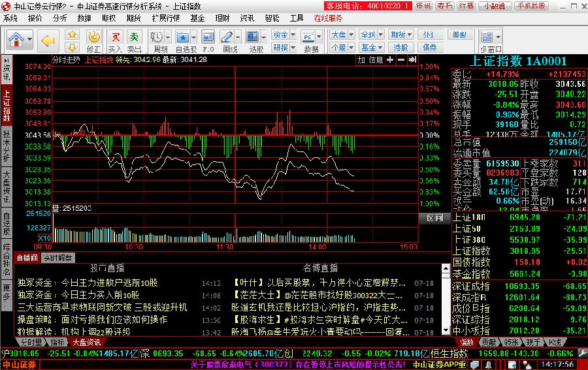
Task: Click the wrench settings icon at bottom right
Action: pos(582,353)
